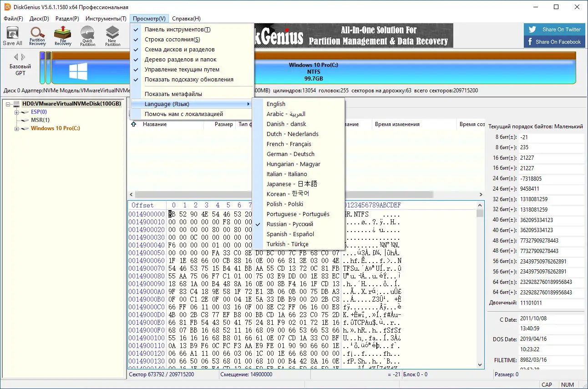Click the up-folder arrow in file list header

(133, 124)
